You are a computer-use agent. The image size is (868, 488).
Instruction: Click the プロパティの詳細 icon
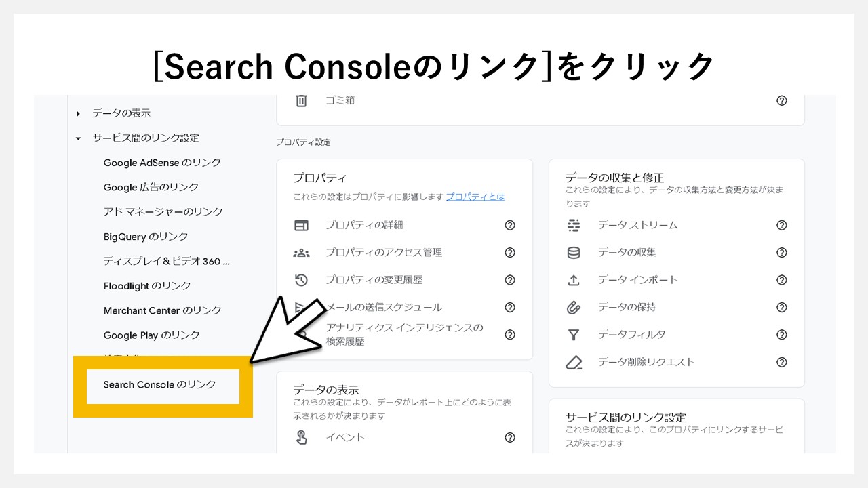point(301,225)
